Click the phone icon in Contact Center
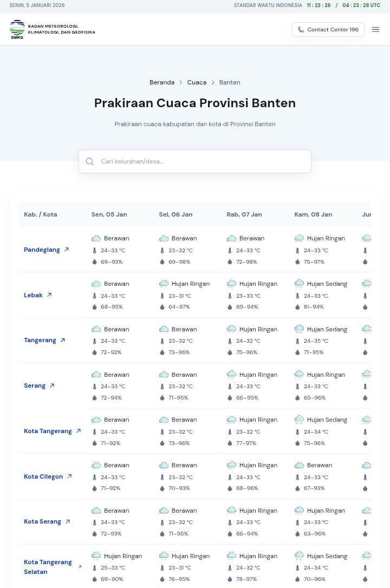 coord(301,29)
